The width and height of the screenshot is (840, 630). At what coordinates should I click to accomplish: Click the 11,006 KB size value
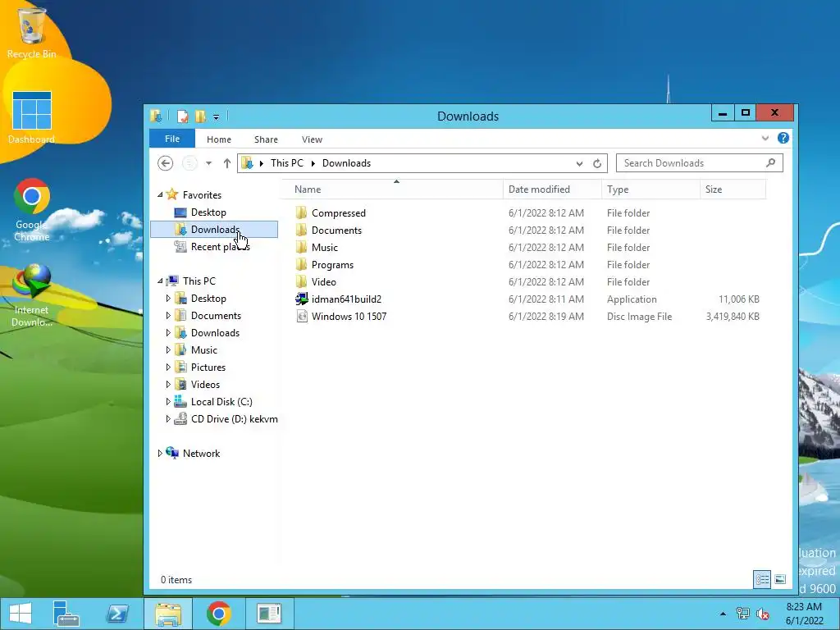(x=739, y=299)
